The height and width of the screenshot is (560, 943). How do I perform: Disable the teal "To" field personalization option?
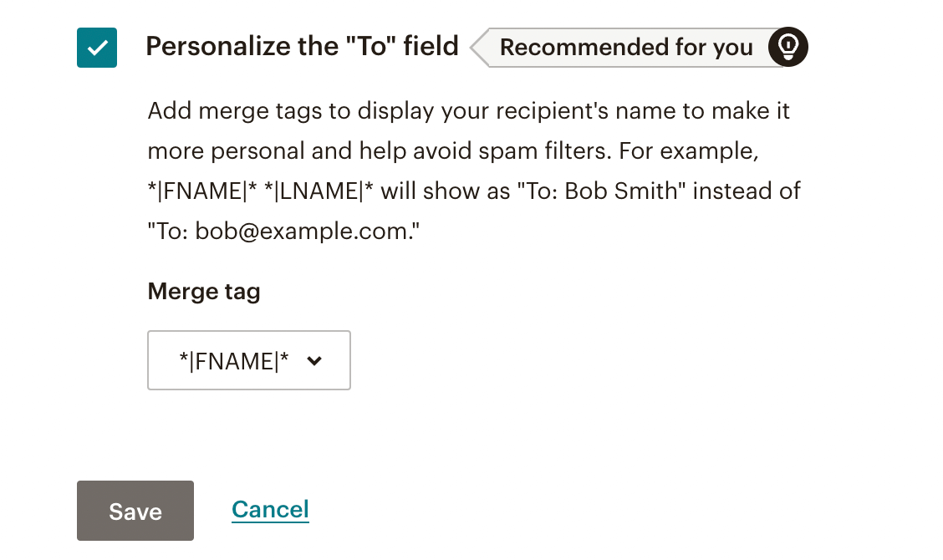(x=97, y=48)
